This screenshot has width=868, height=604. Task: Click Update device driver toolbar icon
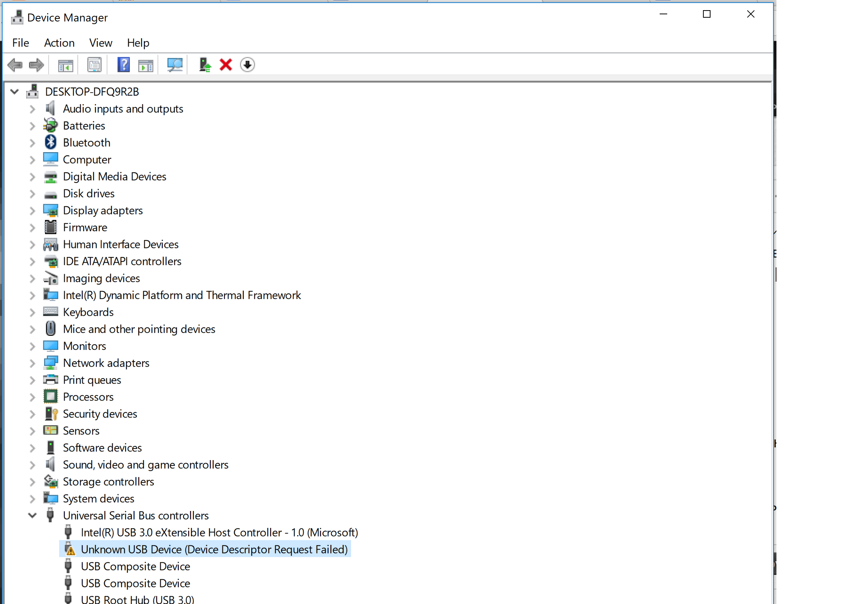click(205, 65)
